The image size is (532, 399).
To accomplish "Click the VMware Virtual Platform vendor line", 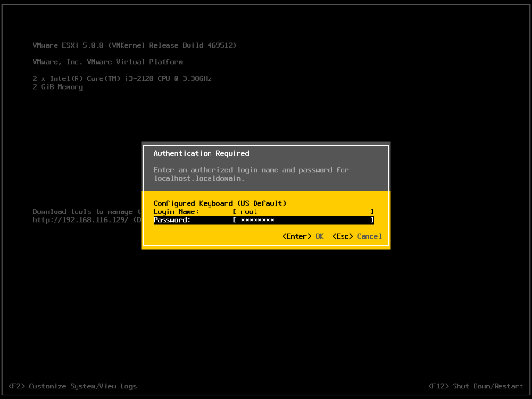I will (x=107, y=62).
